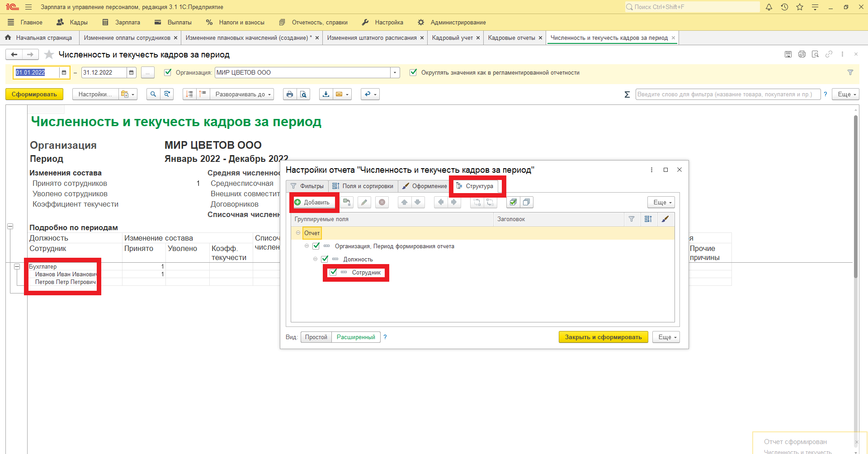Click the notifications bell icon
The height and width of the screenshot is (454, 868).
click(769, 7)
